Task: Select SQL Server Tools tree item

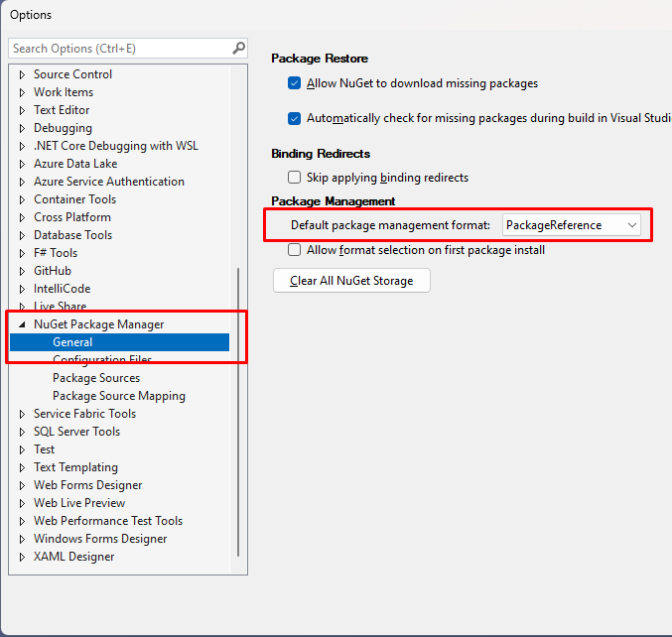Action: pos(76,432)
